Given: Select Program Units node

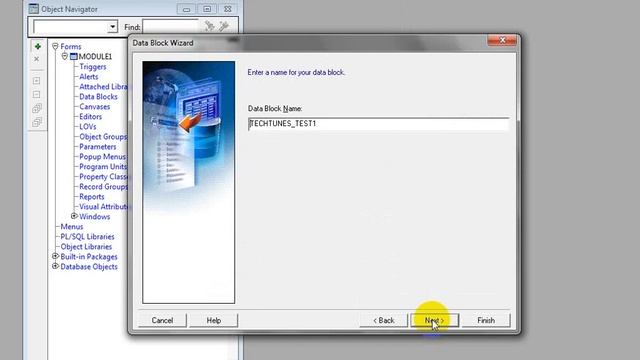Looking at the screenshot, I should click(x=103, y=167).
